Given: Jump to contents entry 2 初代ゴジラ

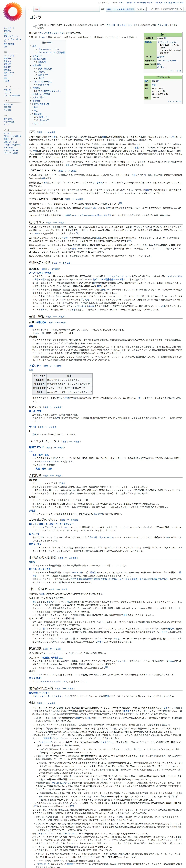Looking at the screenshot, I should pos(36,56).
